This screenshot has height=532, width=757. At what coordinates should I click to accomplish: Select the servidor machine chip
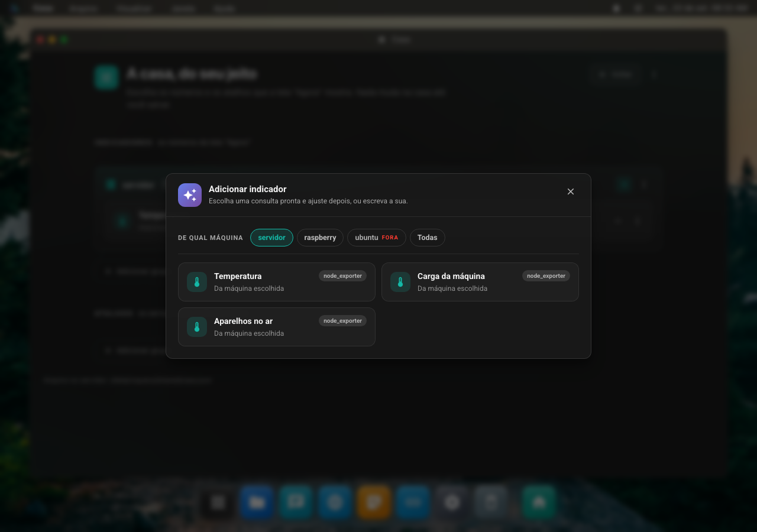pyautogui.click(x=271, y=238)
